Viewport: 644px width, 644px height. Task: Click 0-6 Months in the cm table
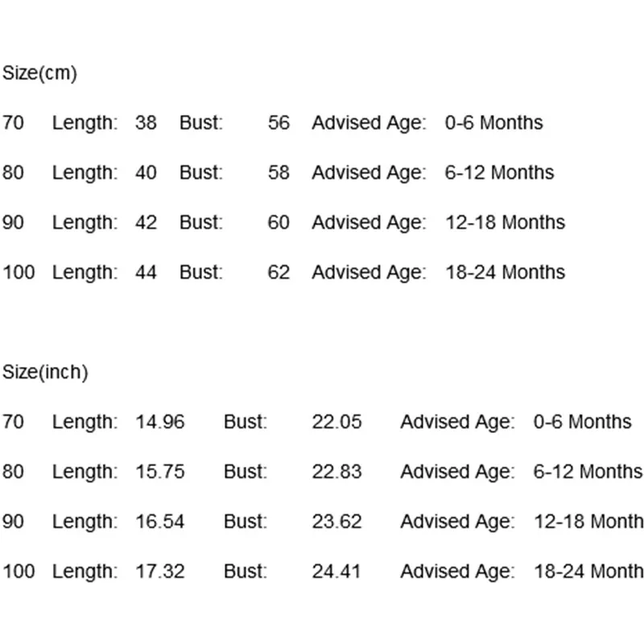click(x=494, y=123)
